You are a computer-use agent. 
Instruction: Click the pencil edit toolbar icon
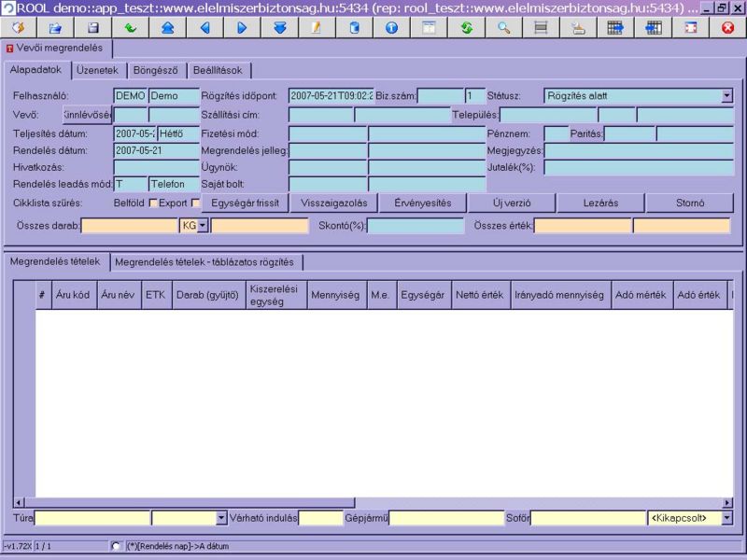[x=317, y=28]
